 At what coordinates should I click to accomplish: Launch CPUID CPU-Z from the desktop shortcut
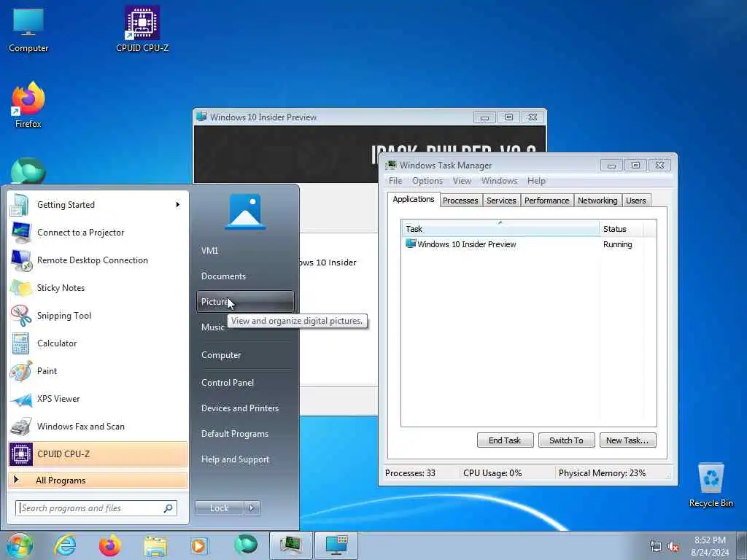[142, 28]
